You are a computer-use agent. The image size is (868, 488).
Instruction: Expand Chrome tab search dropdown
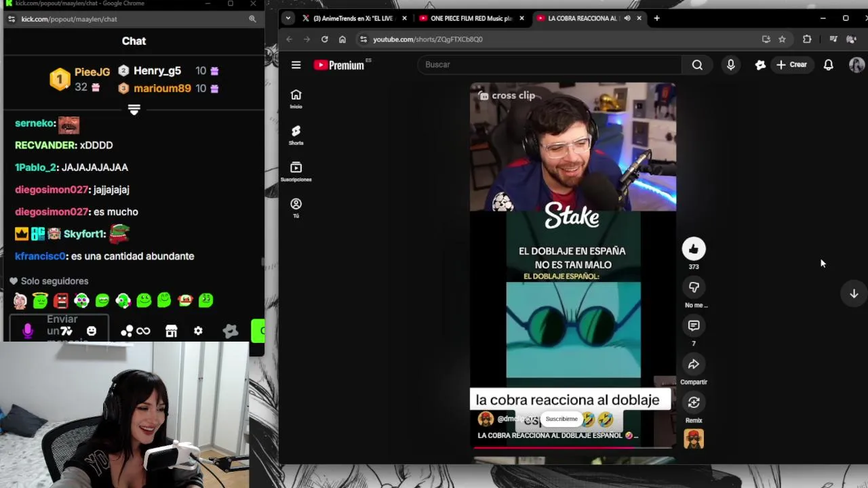pos(288,18)
